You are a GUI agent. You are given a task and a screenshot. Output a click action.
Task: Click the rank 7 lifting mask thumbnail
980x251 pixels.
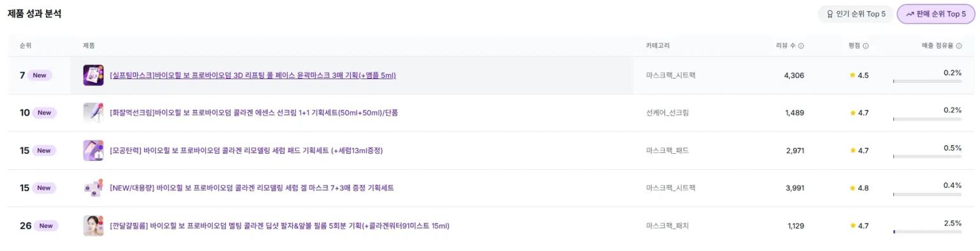(93, 75)
